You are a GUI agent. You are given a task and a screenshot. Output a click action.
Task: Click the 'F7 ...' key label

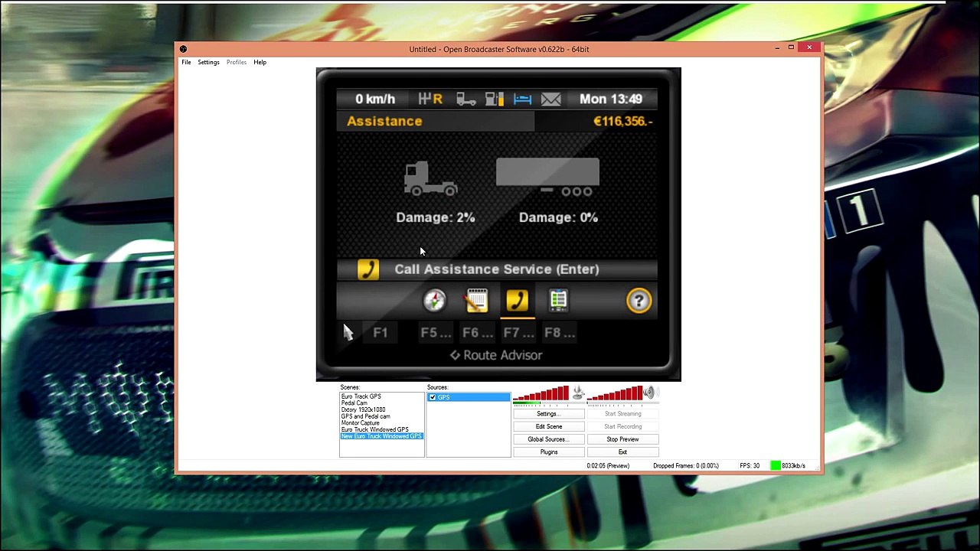[x=518, y=333]
